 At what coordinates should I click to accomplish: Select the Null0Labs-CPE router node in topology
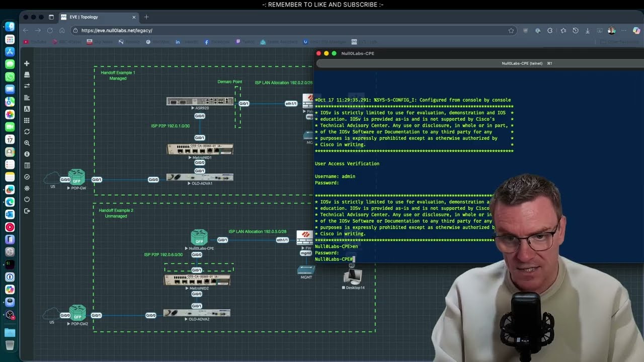(x=199, y=237)
